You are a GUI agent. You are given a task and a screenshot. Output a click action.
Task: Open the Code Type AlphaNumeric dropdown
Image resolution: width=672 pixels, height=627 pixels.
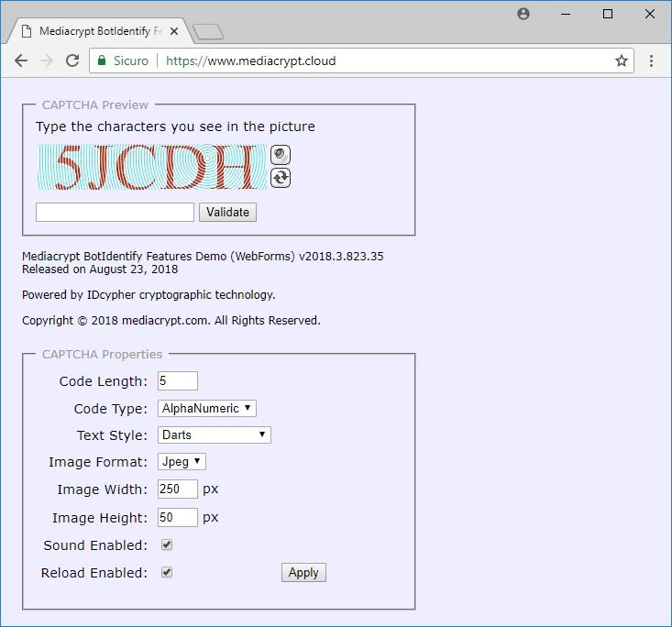point(207,409)
